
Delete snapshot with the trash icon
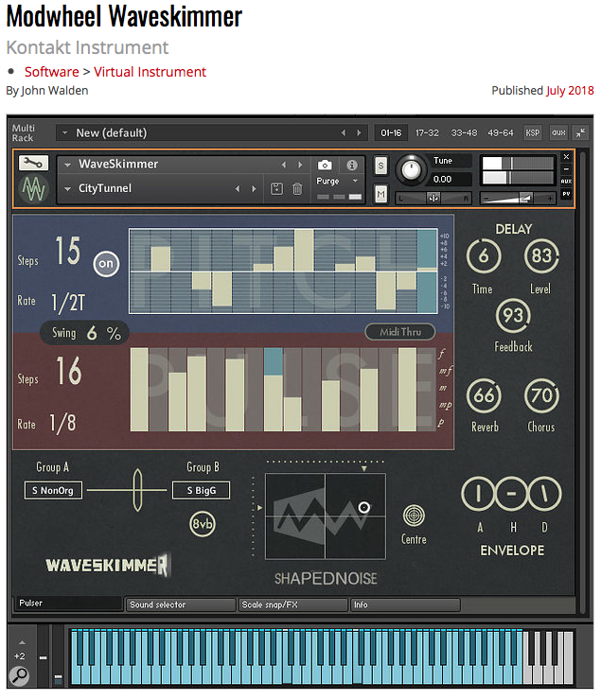pyautogui.click(x=297, y=189)
